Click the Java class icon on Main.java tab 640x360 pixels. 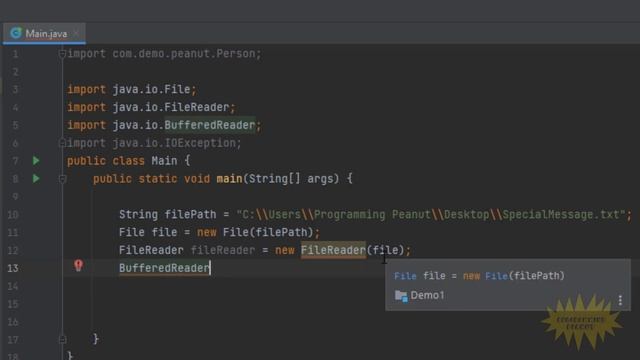[16, 33]
